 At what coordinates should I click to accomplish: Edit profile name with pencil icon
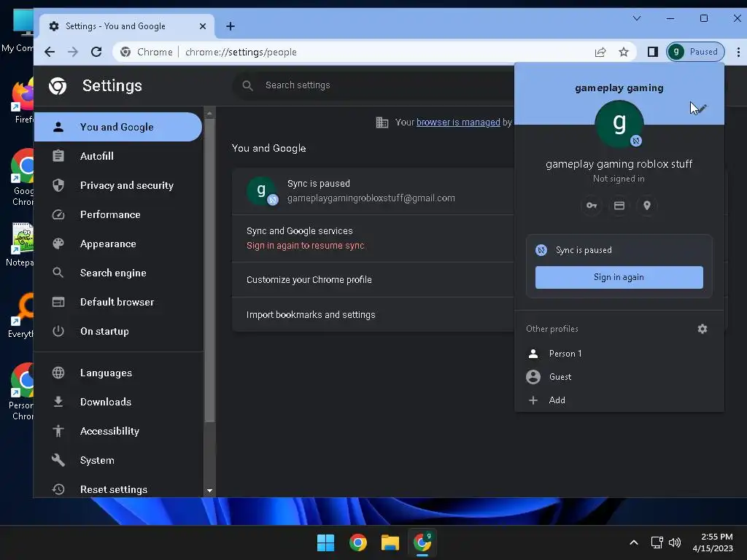[701, 109]
